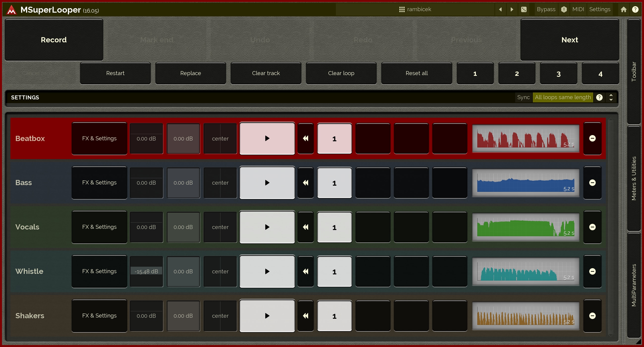Adjust Bass first 0.00 dB volume
The height and width of the screenshot is (347, 644).
(x=146, y=183)
